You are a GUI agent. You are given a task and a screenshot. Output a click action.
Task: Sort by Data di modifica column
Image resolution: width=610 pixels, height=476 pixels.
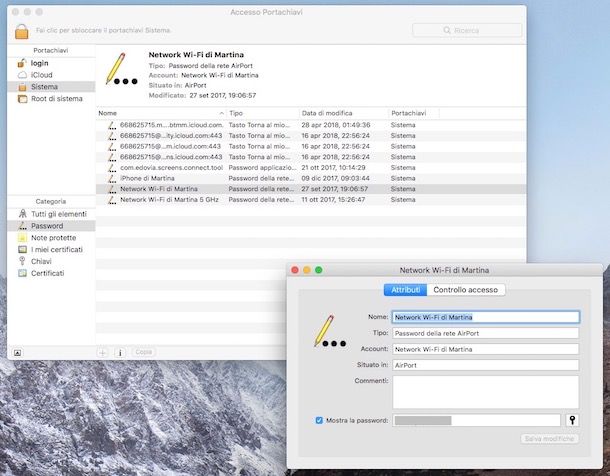(x=344, y=113)
